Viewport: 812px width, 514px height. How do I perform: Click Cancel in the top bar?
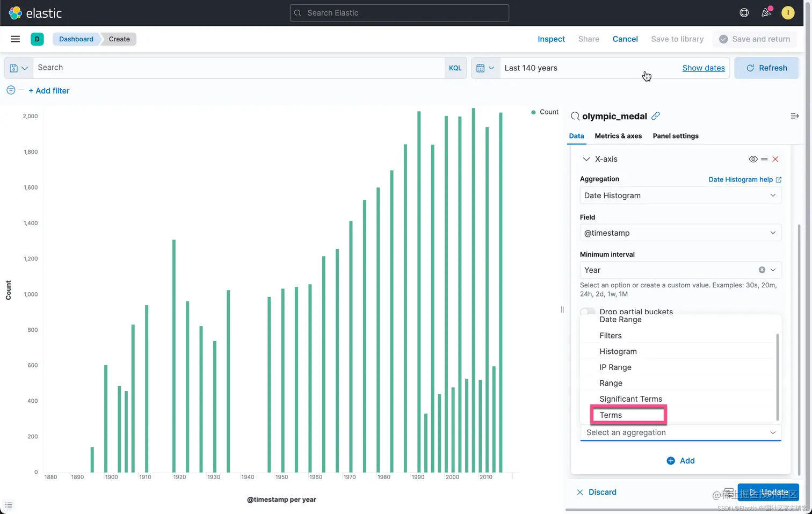625,39
